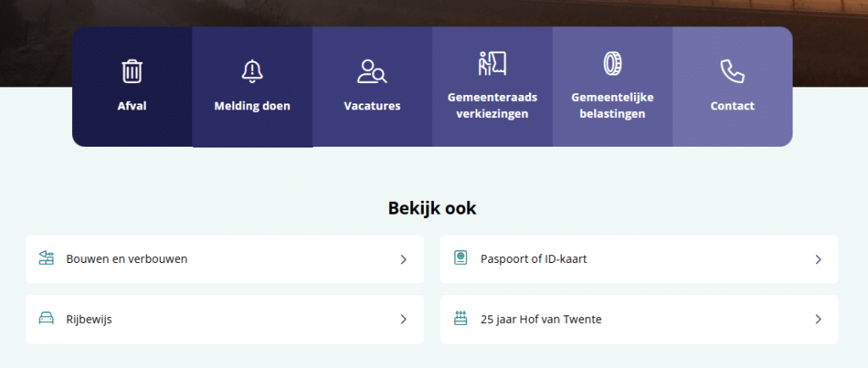This screenshot has height=368, width=868.
Task: Go to the Vacatures tile label
Action: point(372,106)
